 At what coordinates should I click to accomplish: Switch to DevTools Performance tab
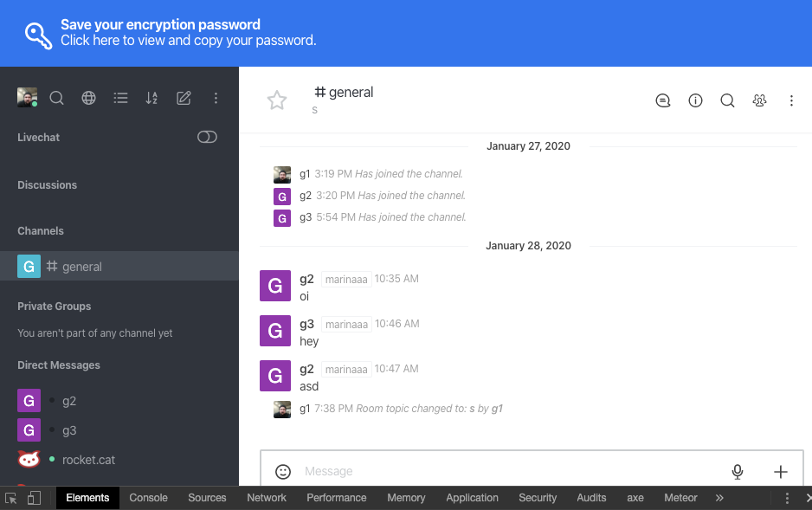[337, 498]
